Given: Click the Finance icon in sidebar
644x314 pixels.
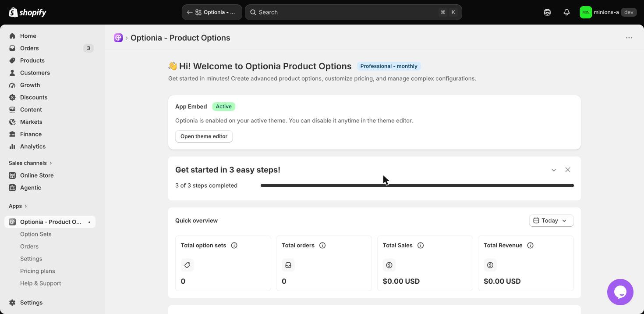Looking at the screenshot, I should click(12, 134).
